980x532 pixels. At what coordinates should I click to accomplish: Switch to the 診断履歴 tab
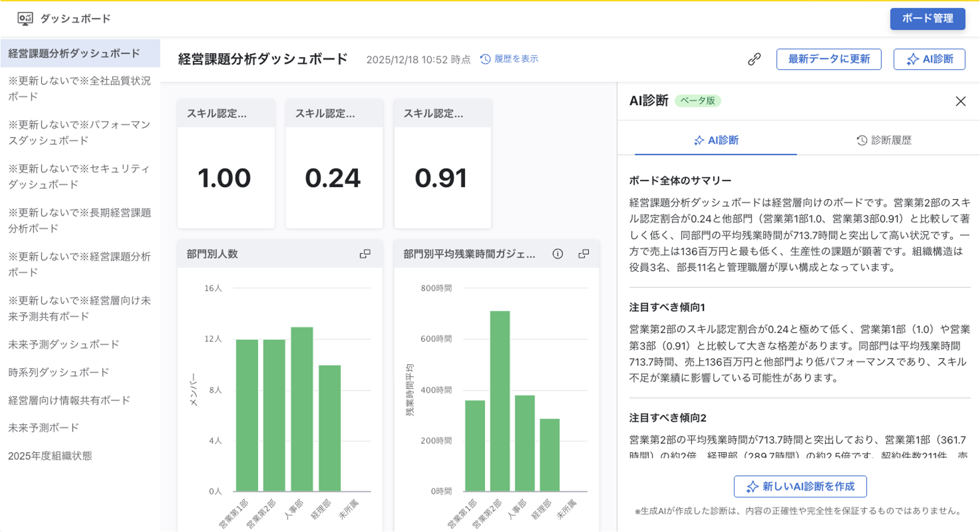click(883, 140)
